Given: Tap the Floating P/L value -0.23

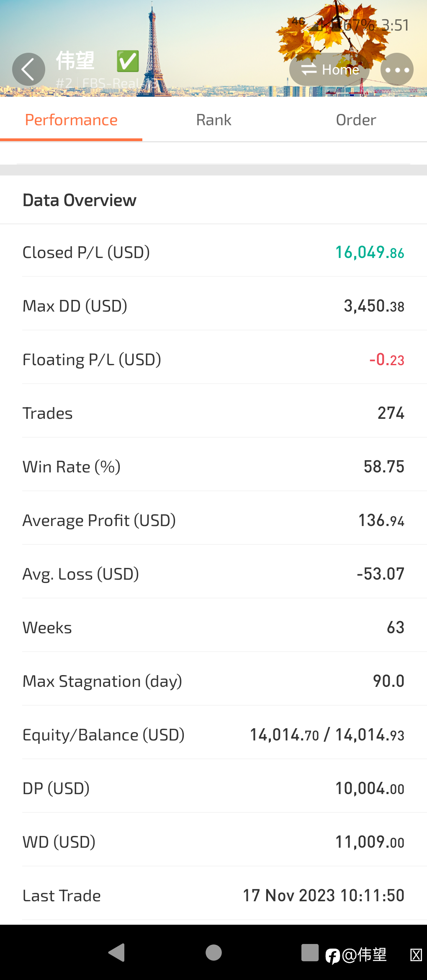Looking at the screenshot, I should (386, 360).
